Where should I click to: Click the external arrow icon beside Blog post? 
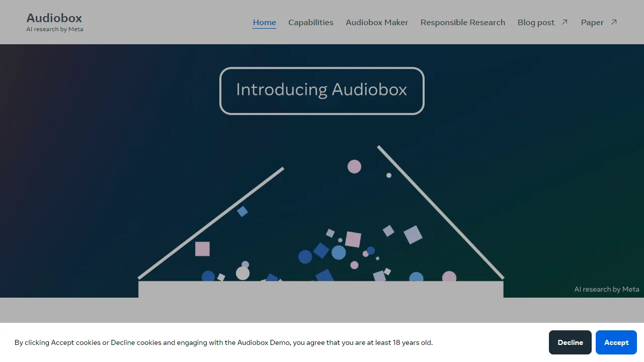coord(565,22)
